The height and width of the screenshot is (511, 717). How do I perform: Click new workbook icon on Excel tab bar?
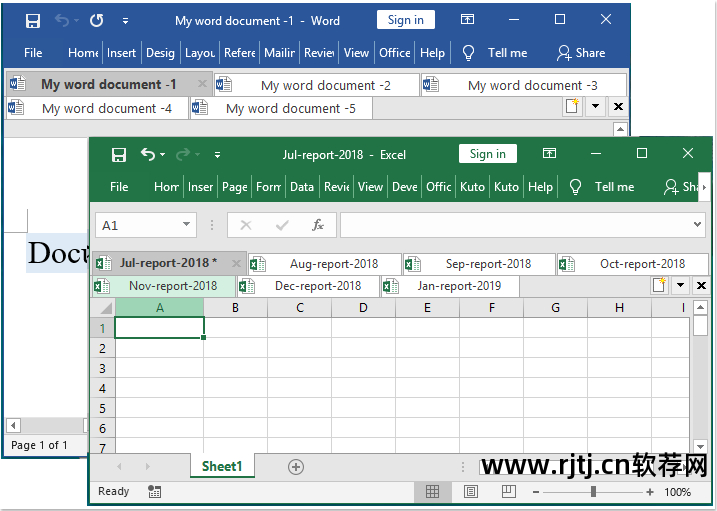click(659, 285)
